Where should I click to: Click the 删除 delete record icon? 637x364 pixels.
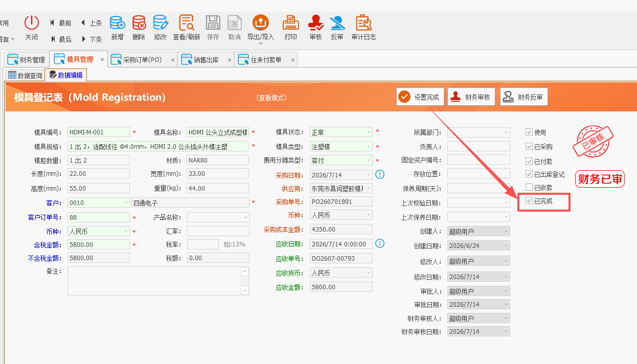pyautogui.click(x=139, y=22)
